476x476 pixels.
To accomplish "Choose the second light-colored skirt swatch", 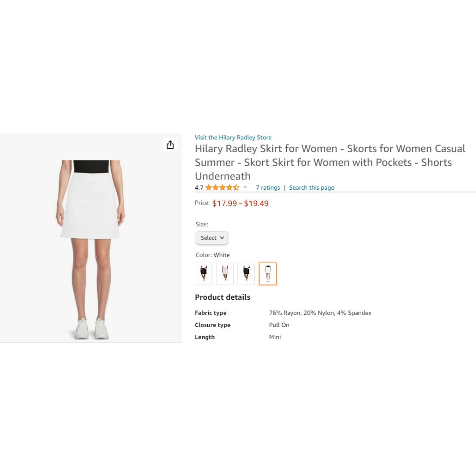I will point(225,274).
